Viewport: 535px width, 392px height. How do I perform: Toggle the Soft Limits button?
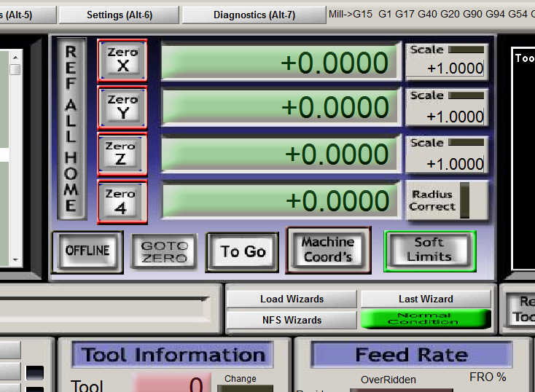point(429,251)
